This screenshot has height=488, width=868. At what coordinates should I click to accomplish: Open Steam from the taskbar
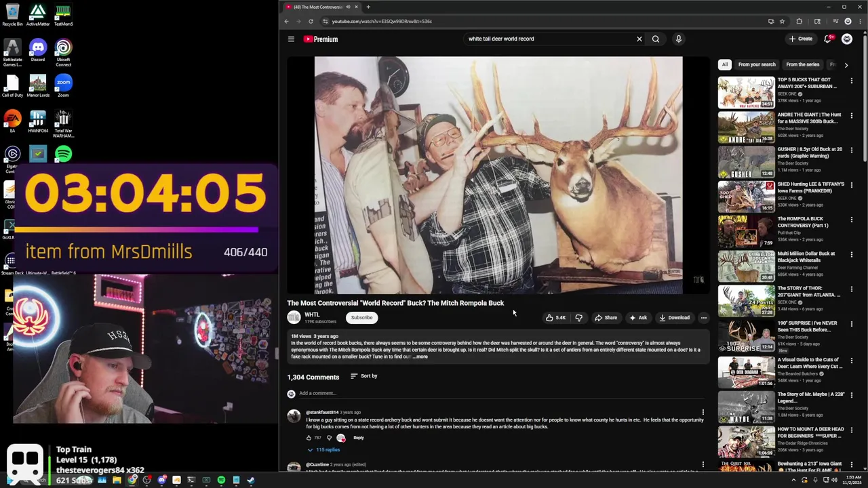(x=251, y=481)
